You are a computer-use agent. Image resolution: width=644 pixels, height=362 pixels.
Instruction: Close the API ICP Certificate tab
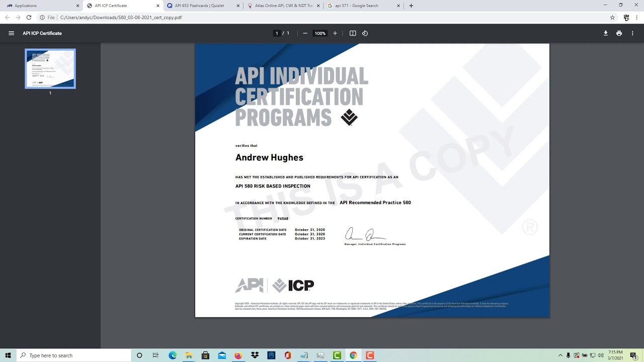157,6
